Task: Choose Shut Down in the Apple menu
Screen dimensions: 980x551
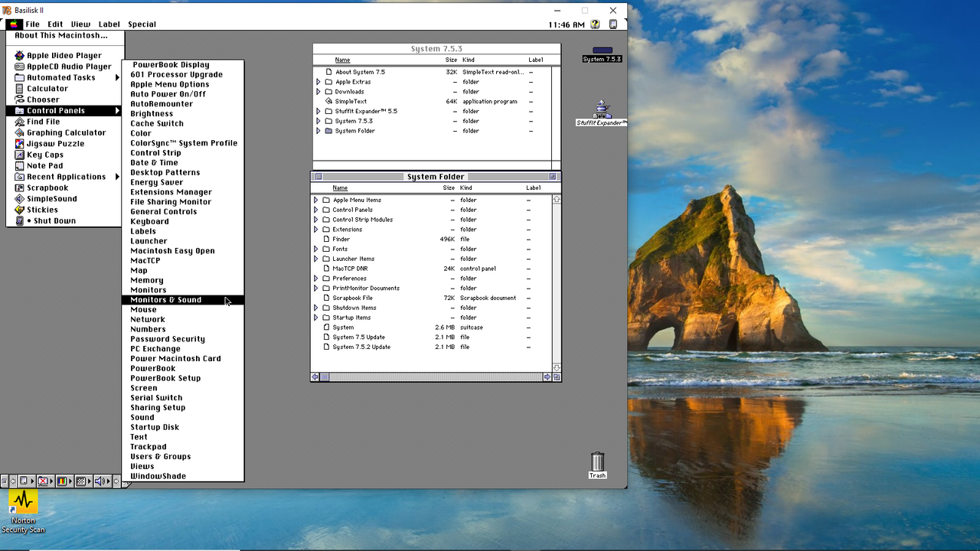Action: coord(64,220)
